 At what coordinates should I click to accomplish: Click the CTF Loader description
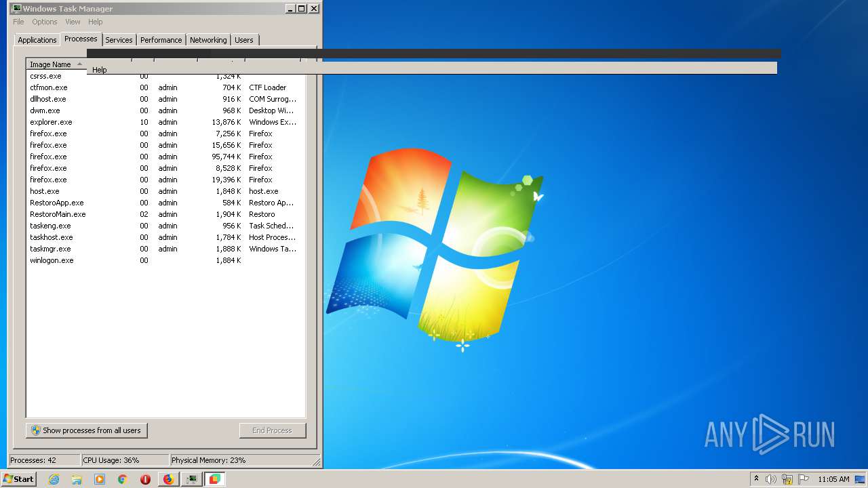(268, 87)
